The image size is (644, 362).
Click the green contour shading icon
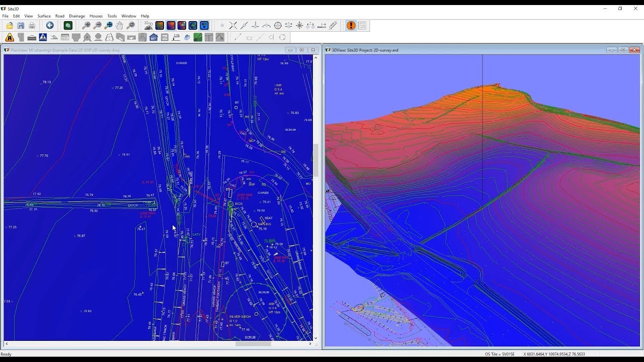[x=159, y=26]
